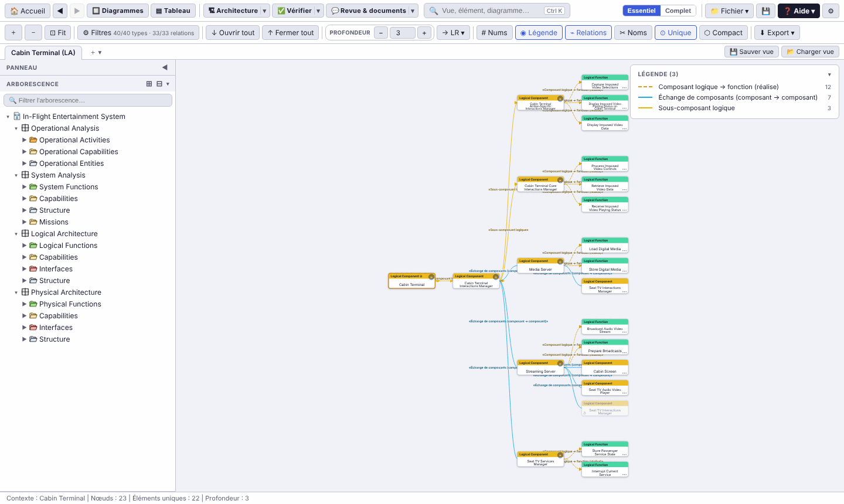Toggle the Nums numbering button

pyautogui.click(x=494, y=33)
